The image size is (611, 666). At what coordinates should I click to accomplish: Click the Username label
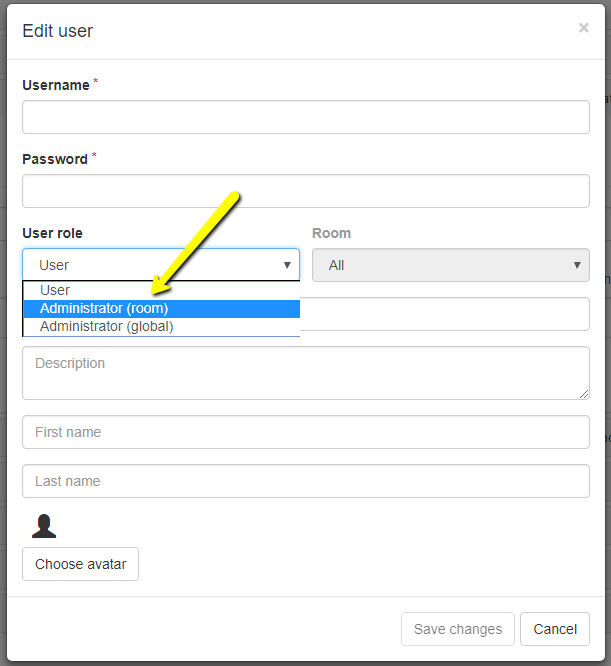tap(56, 86)
